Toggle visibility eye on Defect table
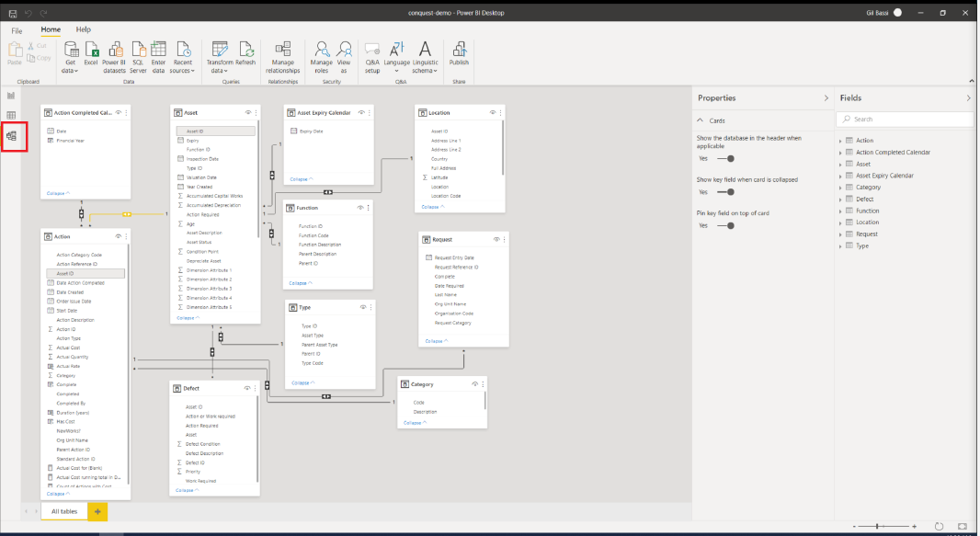 pos(247,388)
